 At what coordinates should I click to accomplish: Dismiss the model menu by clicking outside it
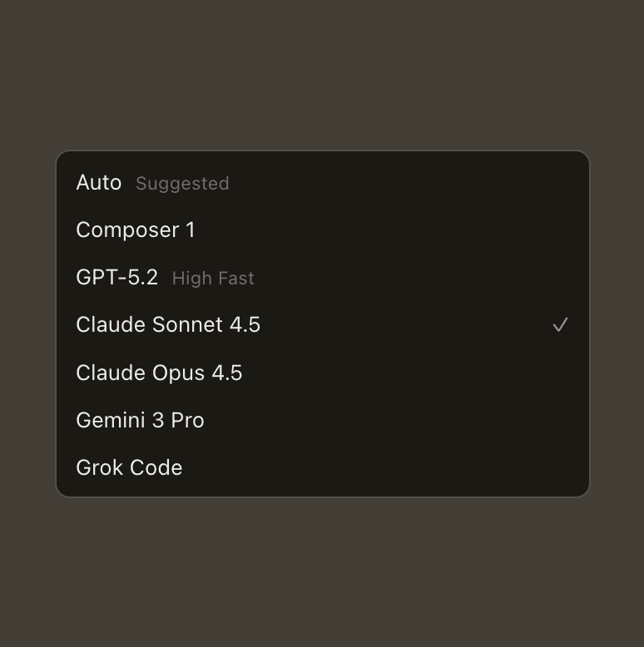[322, 574]
